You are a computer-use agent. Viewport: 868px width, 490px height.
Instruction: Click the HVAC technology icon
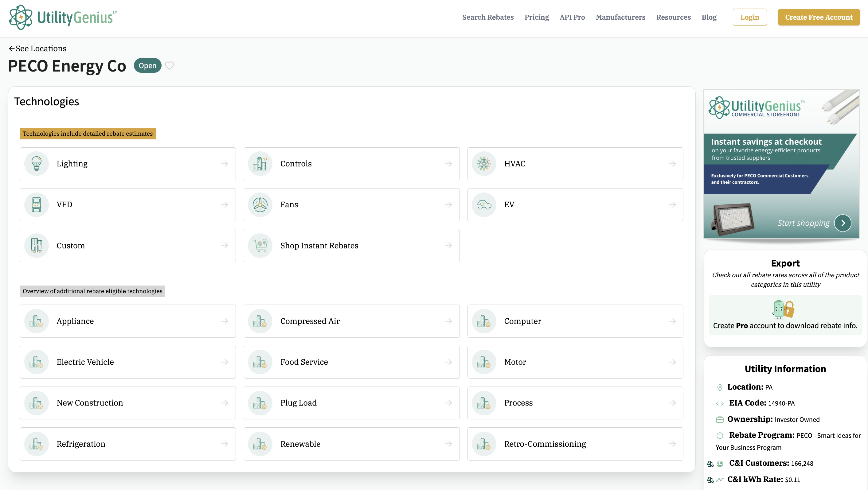click(x=483, y=163)
